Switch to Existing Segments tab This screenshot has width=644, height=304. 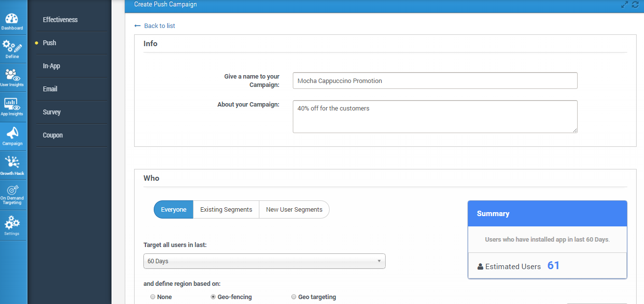click(226, 210)
